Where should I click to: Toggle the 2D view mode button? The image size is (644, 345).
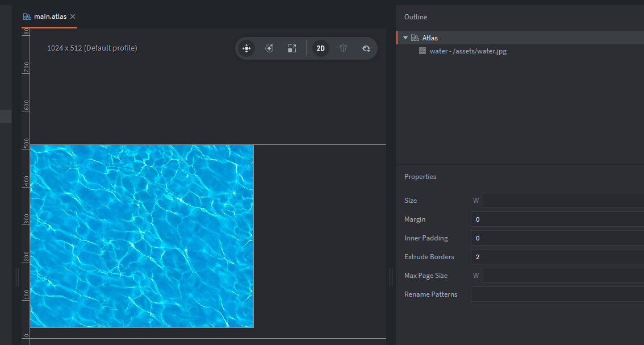320,48
